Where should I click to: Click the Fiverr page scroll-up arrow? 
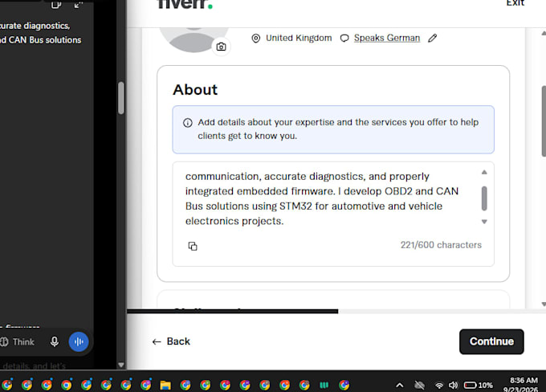click(x=544, y=34)
